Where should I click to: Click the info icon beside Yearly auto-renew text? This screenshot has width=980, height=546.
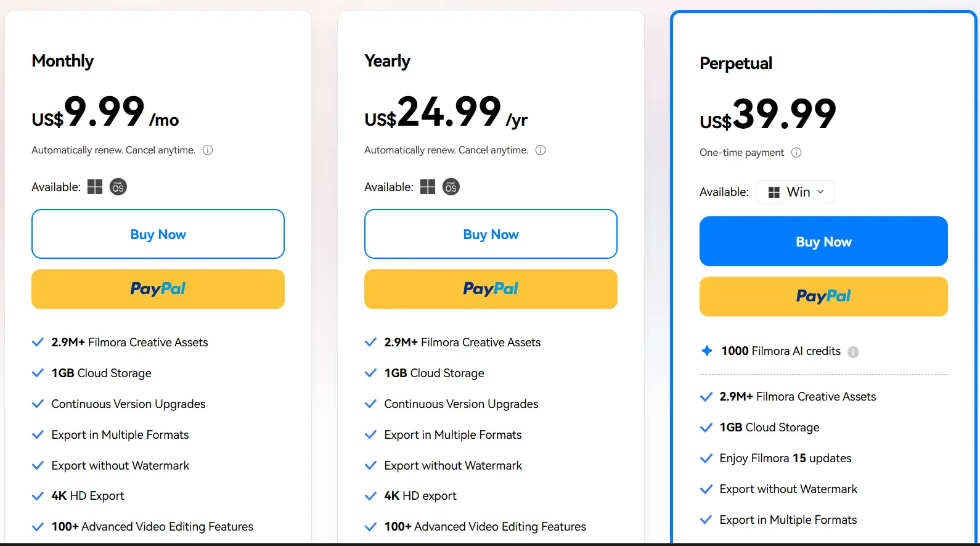[541, 150]
